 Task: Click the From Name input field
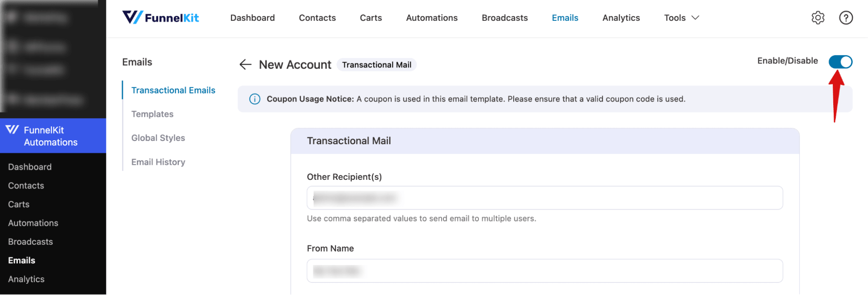(545, 271)
